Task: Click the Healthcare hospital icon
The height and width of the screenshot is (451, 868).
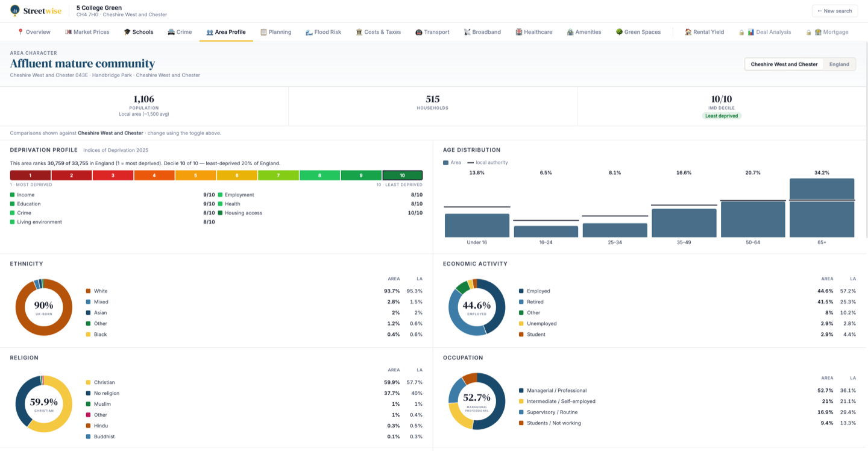Action: [519, 32]
